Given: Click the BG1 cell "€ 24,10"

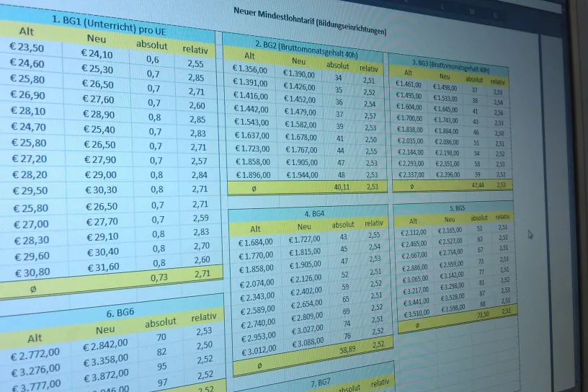Looking at the screenshot, I should [x=97, y=54].
